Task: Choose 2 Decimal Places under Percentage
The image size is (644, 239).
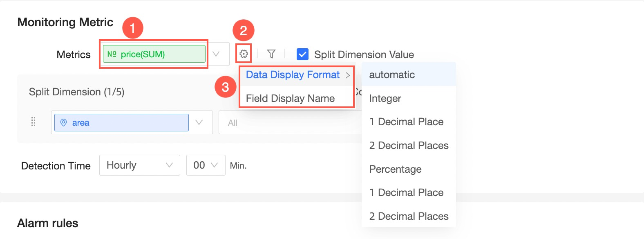Action: tap(409, 216)
